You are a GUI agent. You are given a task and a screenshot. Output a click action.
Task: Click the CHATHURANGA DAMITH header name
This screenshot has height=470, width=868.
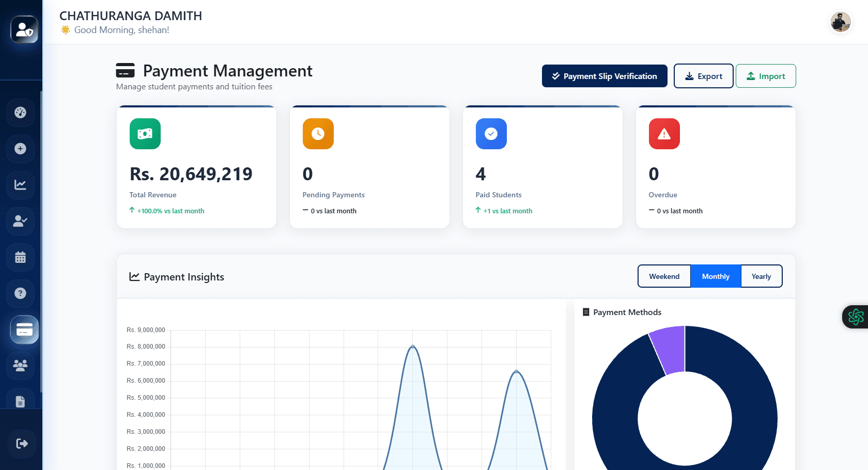131,16
